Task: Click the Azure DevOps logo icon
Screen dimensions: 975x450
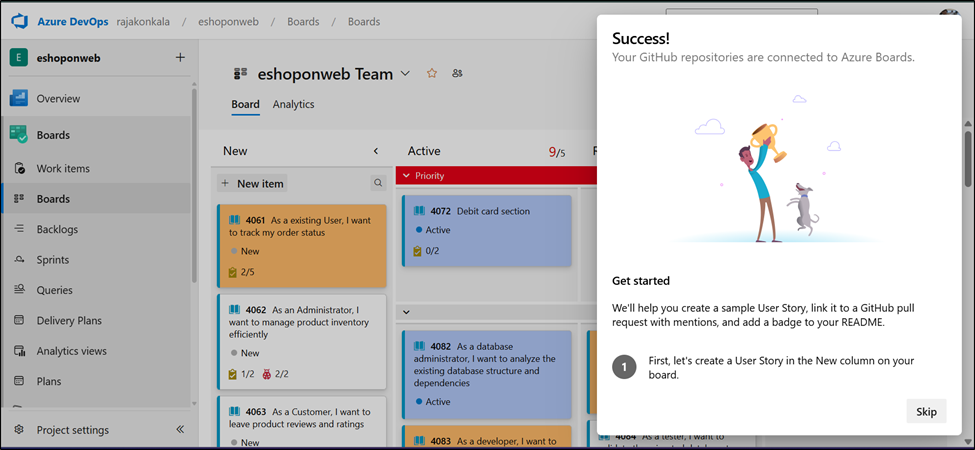Action: (x=21, y=21)
